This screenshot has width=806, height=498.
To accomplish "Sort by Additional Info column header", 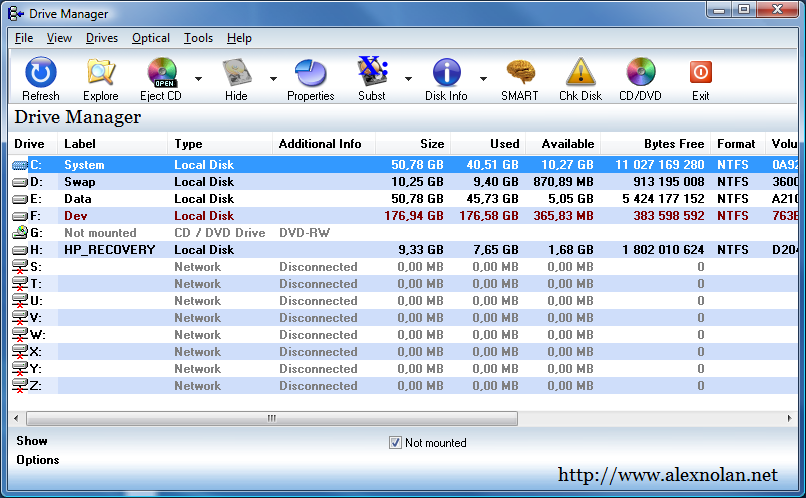I will click(x=324, y=144).
